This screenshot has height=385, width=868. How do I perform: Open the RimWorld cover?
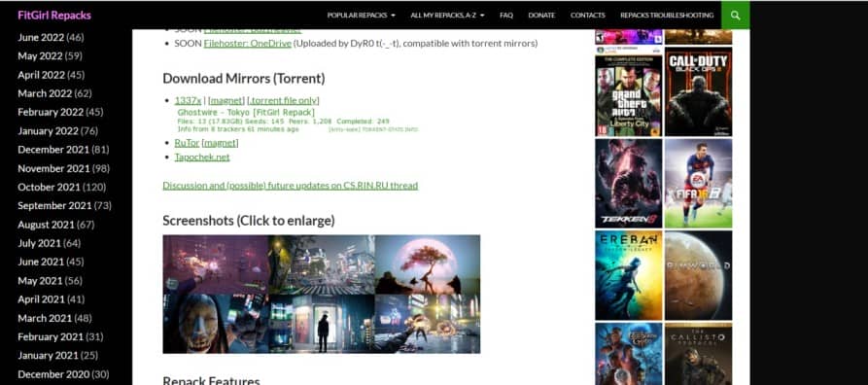tap(698, 275)
